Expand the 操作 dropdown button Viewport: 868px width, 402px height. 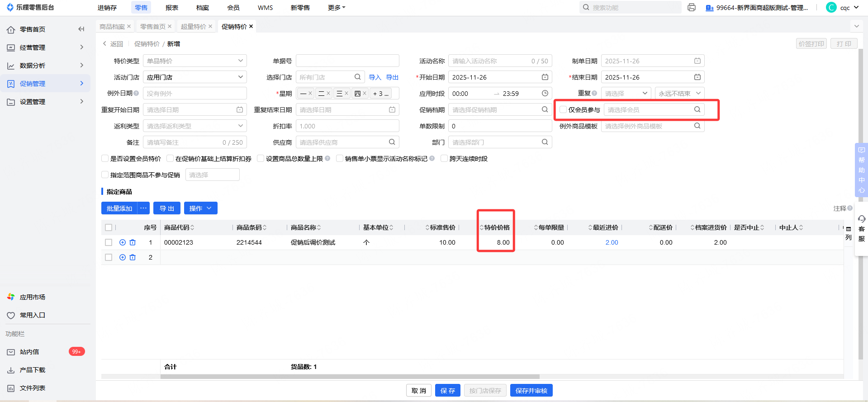[200, 208]
